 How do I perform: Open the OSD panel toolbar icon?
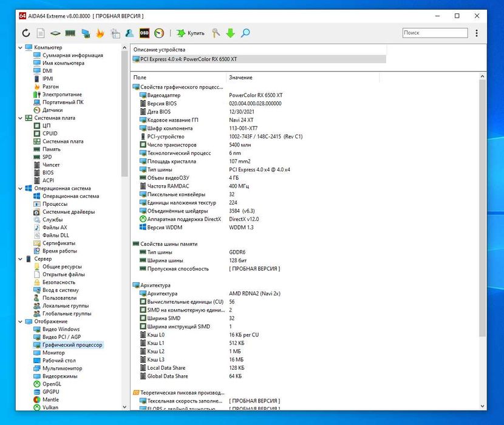click(145, 33)
